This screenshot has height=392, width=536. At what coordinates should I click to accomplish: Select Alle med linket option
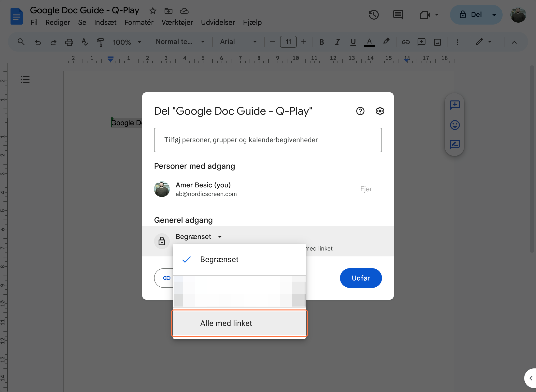click(239, 323)
